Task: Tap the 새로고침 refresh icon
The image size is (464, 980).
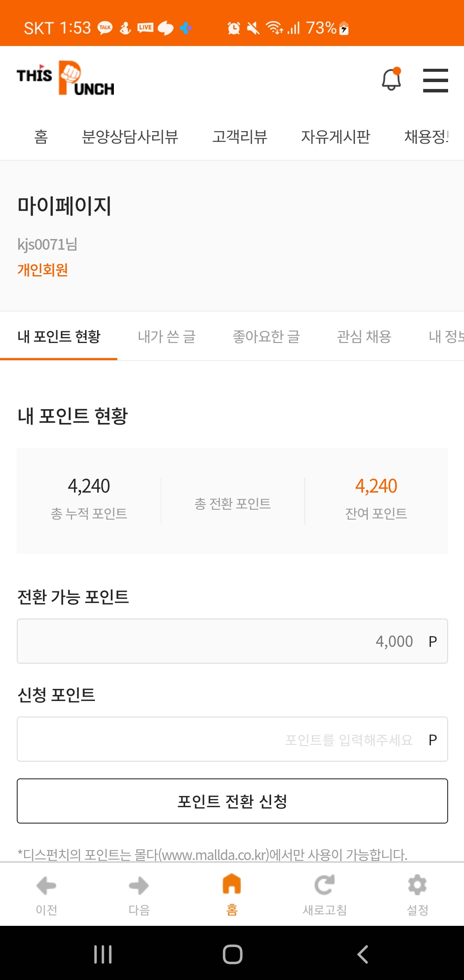Action: pos(324,885)
